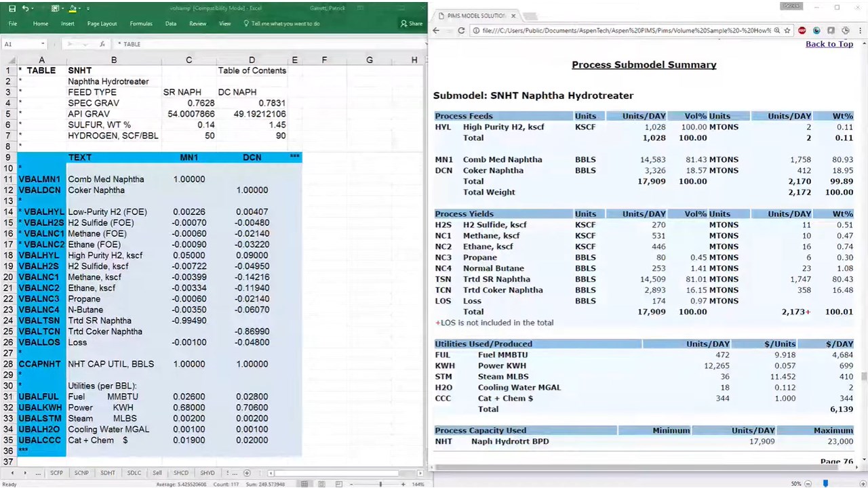This screenshot has height=488, width=868.
Task: Open the blue circular extension icon
Action: (x=816, y=30)
